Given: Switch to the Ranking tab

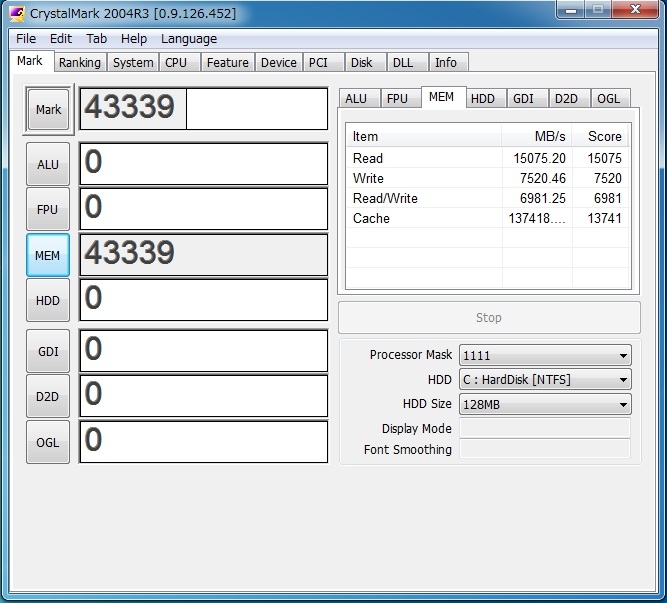Looking at the screenshot, I should pyautogui.click(x=79, y=62).
